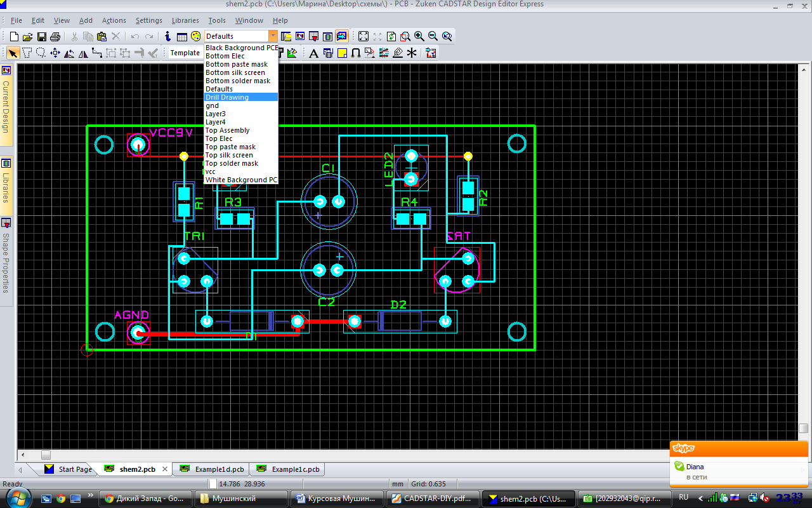
Task: Select 'Bottom silk screen' option
Action: tap(241, 72)
